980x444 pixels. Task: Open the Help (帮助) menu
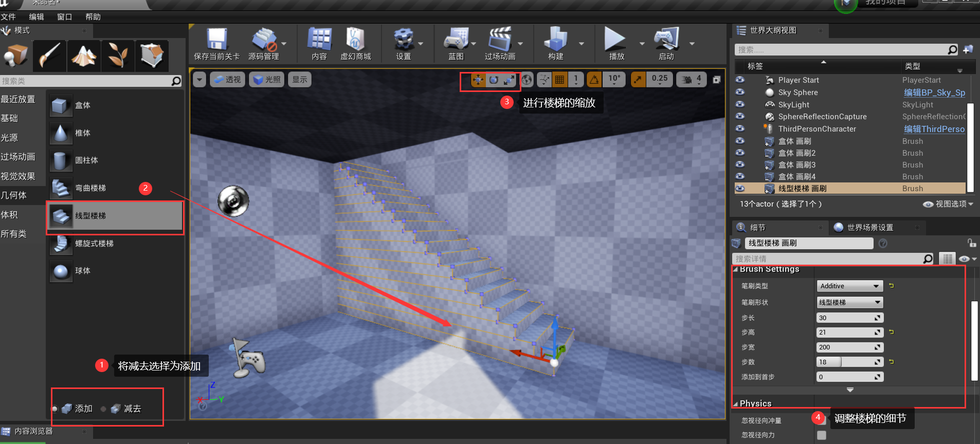pos(93,17)
